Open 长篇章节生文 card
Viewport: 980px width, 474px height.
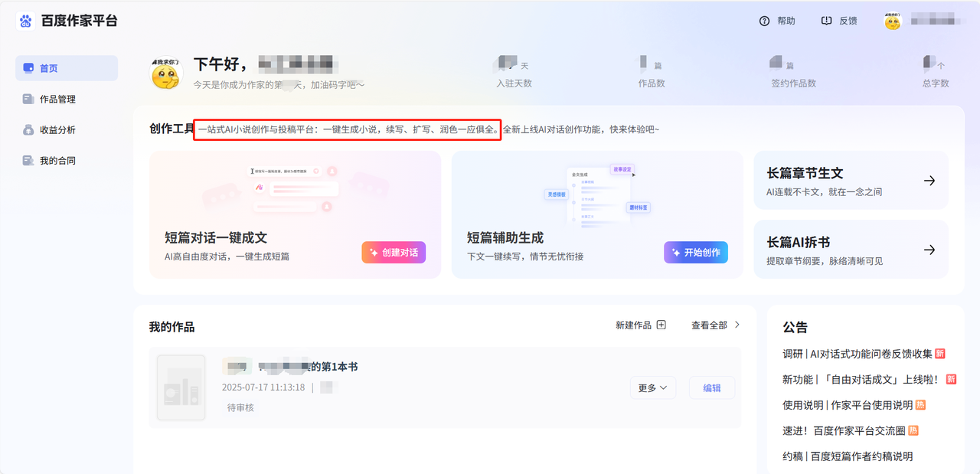(x=851, y=181)
